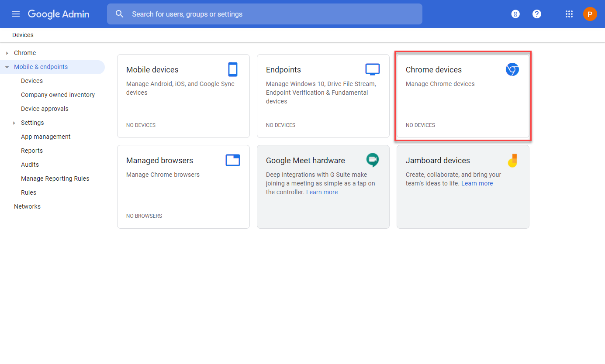Open the Managed browsers card
Screen dimensions: 605x364
click(183, 187)
